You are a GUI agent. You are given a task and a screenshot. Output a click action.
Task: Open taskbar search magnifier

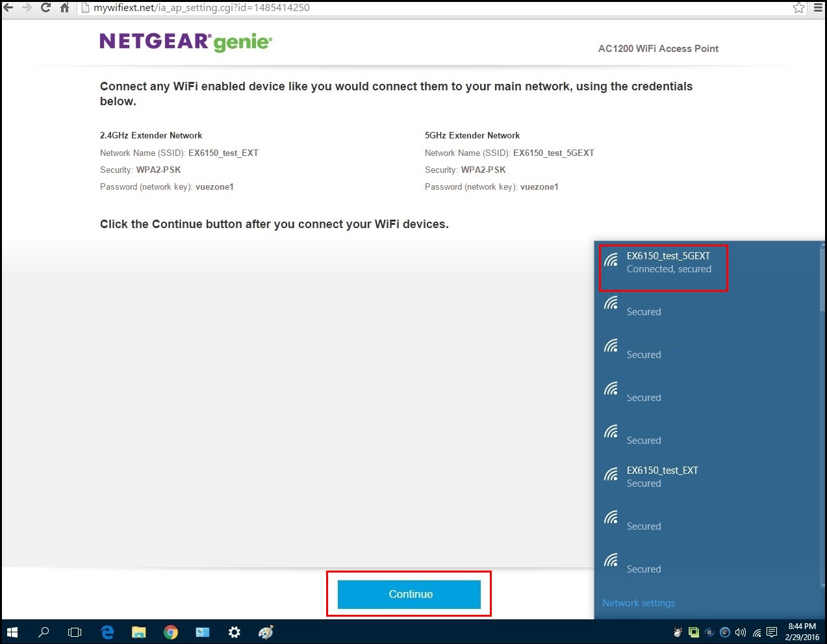(x=44, y=632)
